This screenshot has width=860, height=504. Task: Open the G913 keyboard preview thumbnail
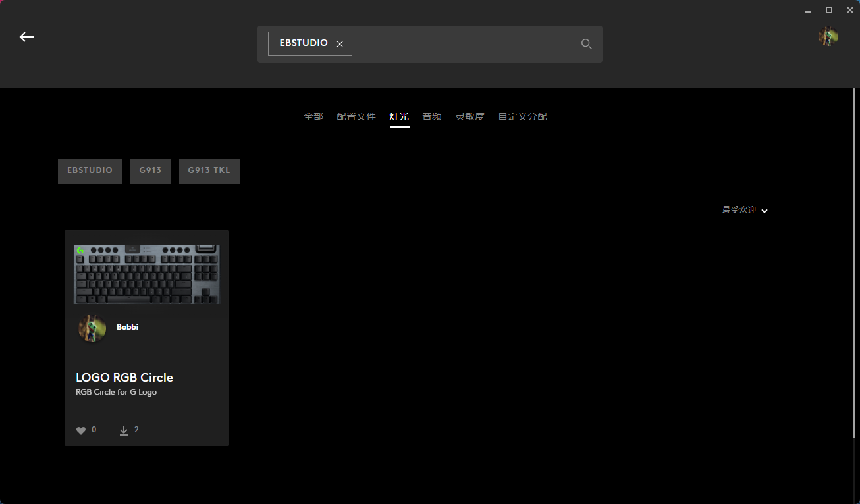coord(147,274)
